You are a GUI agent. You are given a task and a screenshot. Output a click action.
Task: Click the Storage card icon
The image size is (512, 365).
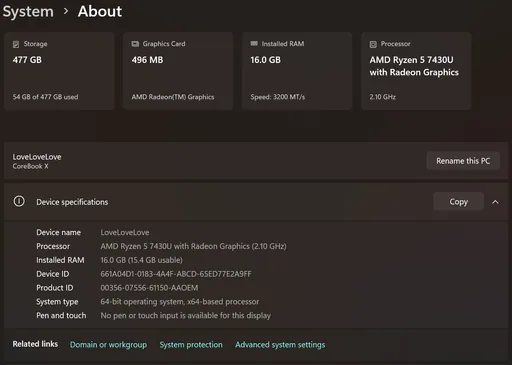click(16, 44)
